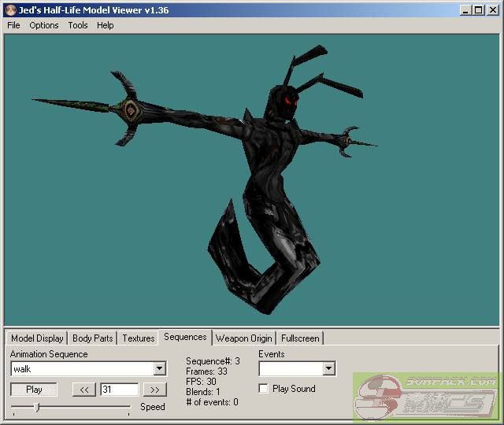This screenshot has height=425, width=504.
Task: Click the 'Sequence#: 3' text
Action: [x=213, y=361]
